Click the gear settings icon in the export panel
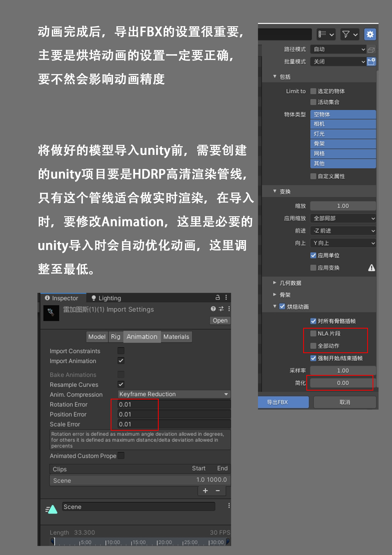The width and height of the screenshot is (392, 555). tap(370, 34)
